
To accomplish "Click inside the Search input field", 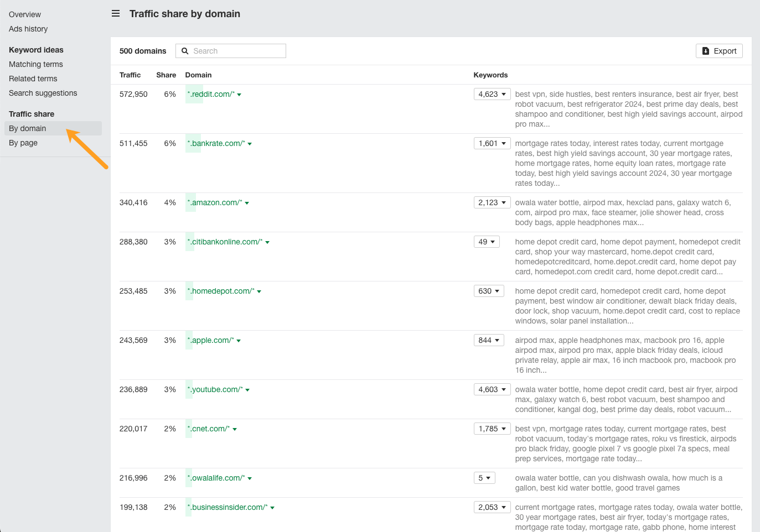I will (238, 50).
